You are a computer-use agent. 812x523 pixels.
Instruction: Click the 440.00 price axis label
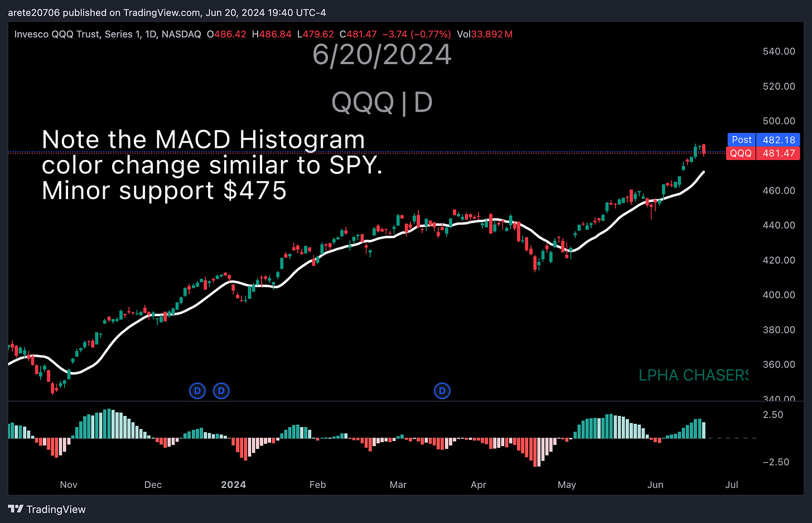click(779, 225)
